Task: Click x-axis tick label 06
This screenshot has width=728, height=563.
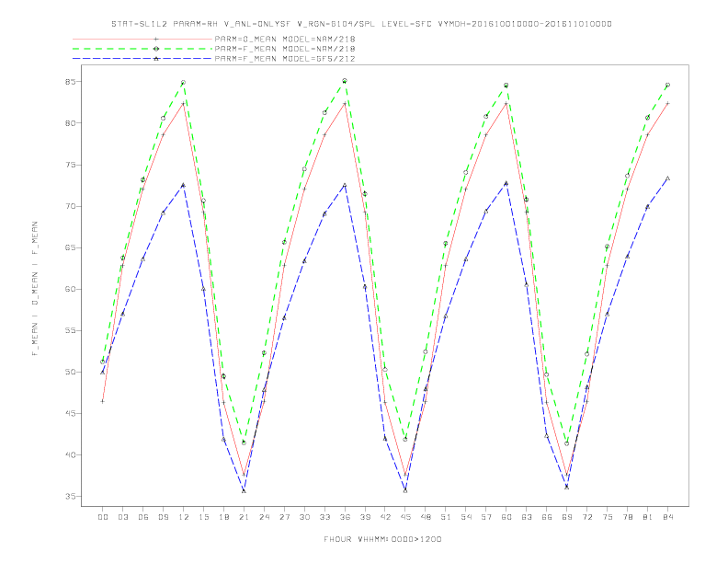Action: 143,517
